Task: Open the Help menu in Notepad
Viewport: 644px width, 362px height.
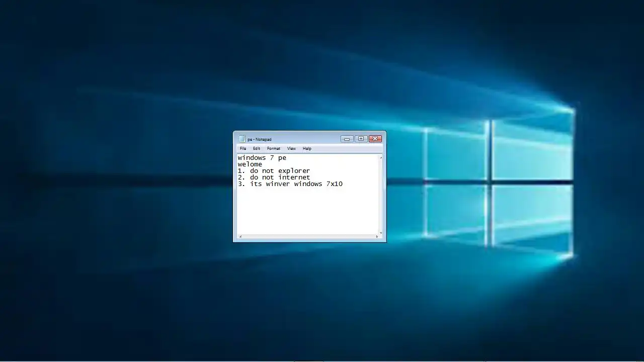Action: tap(307, 148)
